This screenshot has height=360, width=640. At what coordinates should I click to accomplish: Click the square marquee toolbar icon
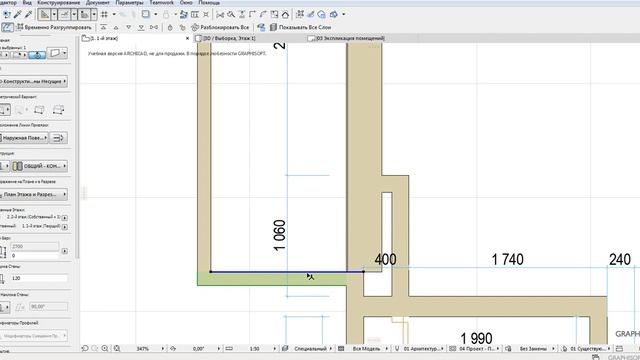(x=146, y=14)
